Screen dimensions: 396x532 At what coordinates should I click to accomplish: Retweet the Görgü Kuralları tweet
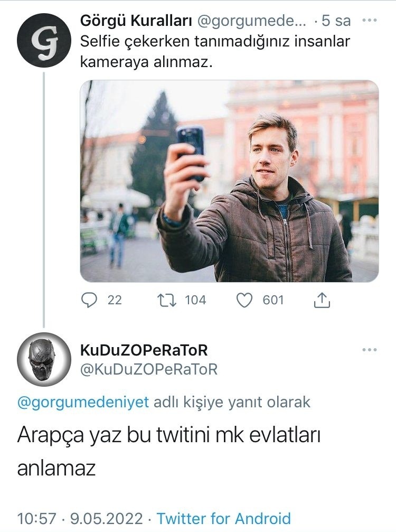coord(167,300)
